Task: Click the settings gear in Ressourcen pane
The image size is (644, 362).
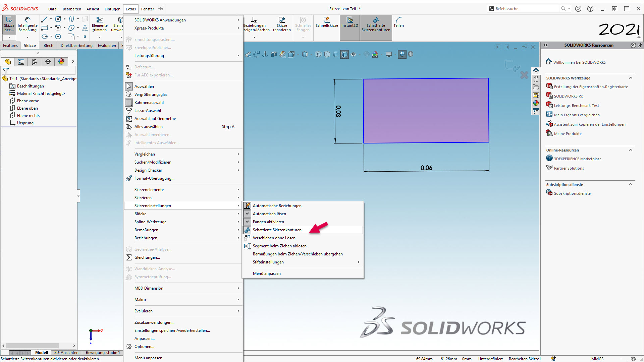Action: coord(633,45)
